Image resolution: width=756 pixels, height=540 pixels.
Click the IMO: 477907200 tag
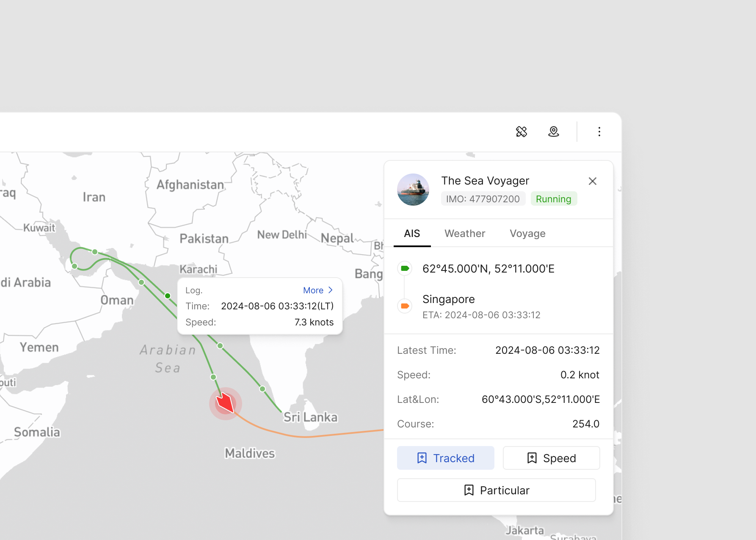[483, 199]
